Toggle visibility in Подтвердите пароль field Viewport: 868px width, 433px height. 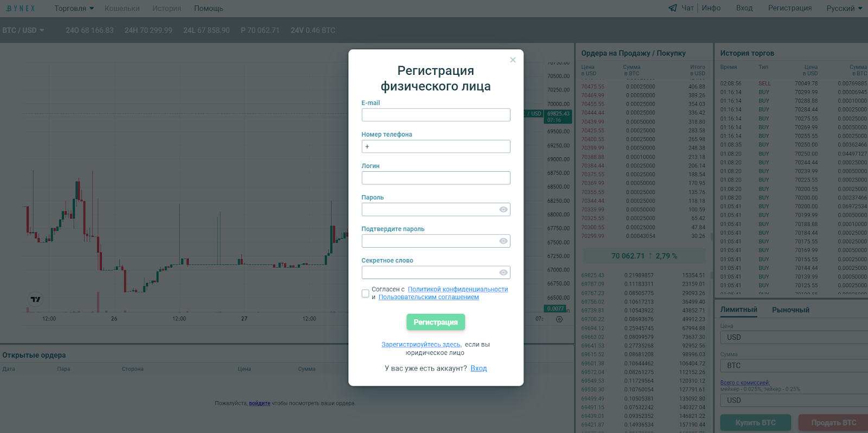click(x=503, y=241)
